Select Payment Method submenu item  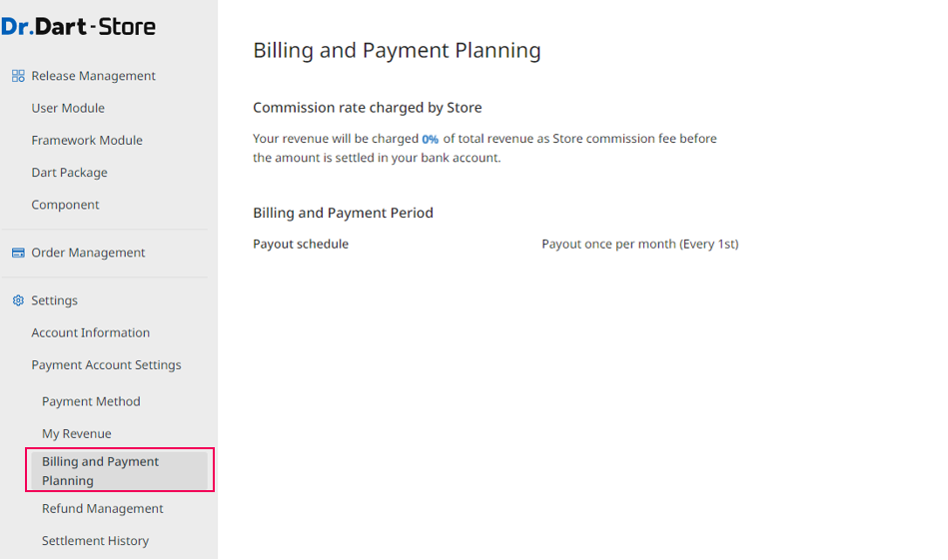tap(91, 401)
